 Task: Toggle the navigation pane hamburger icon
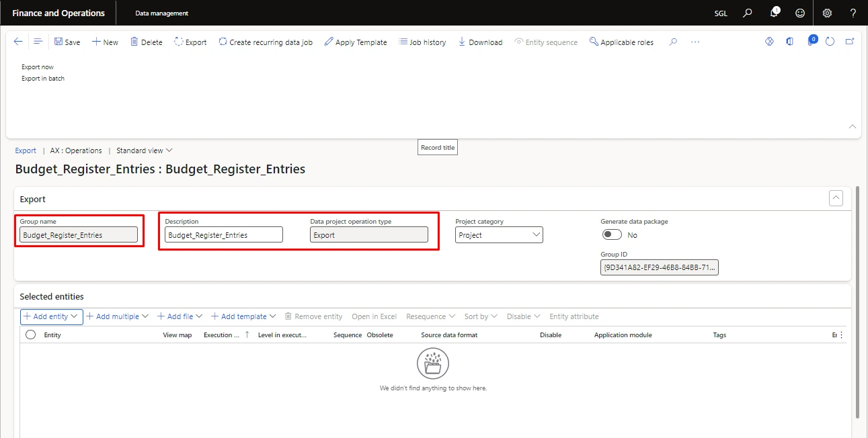(38, 42)
